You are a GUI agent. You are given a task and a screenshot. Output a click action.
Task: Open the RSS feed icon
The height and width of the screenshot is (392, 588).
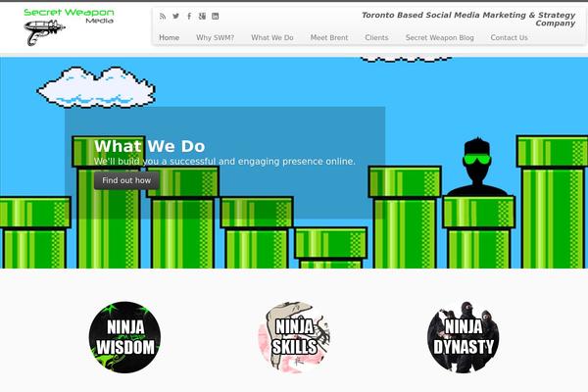pos(163,16)
